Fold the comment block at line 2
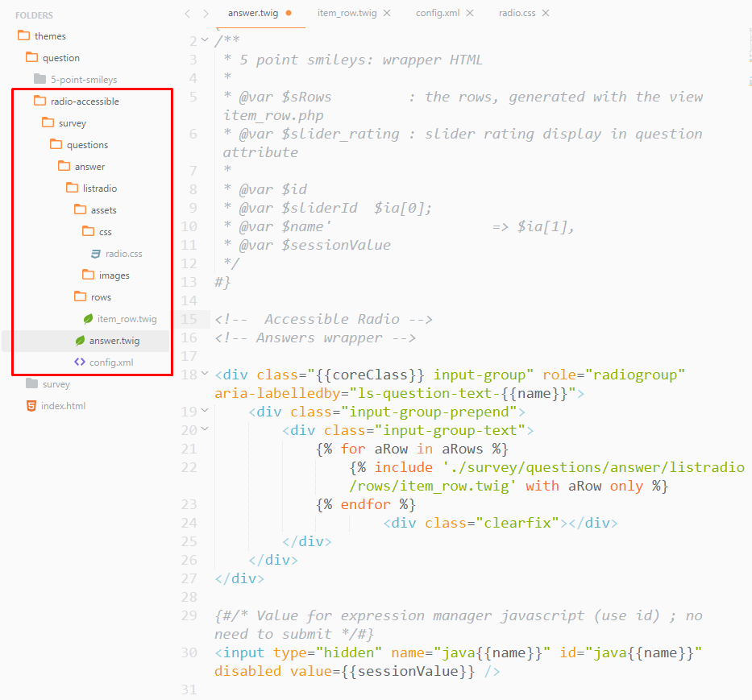 206,40
